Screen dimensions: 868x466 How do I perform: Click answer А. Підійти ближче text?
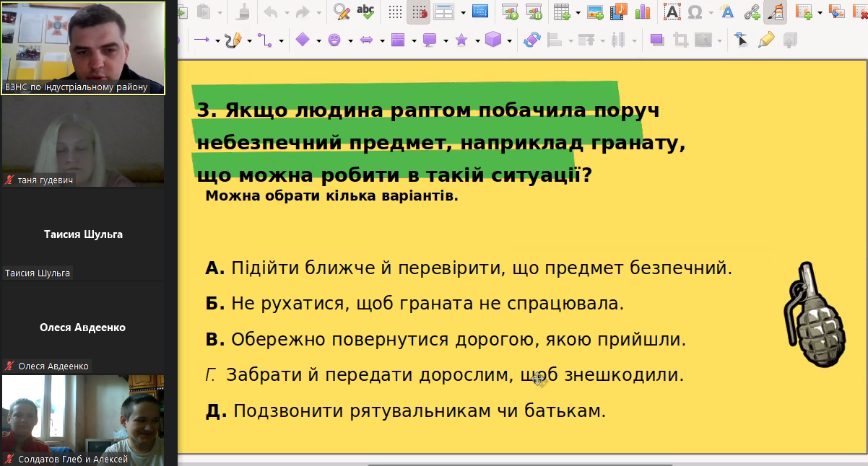click(469, 269)
